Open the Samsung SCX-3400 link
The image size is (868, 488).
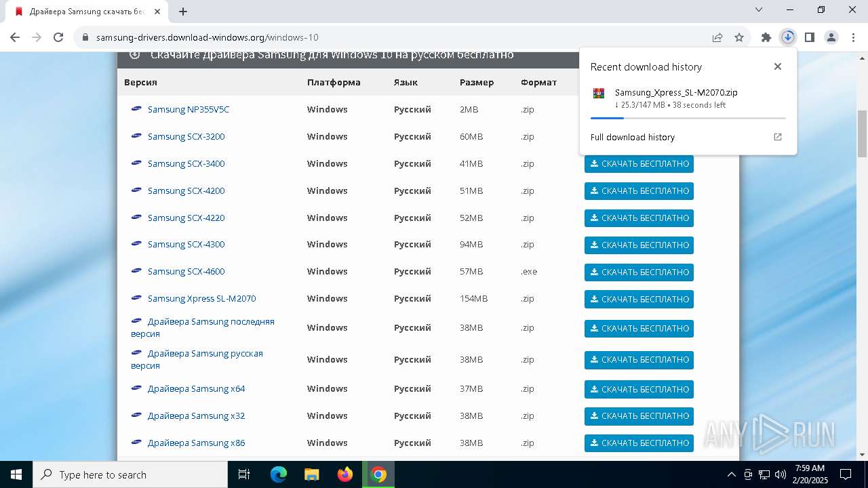pyautogui.click(x=186, y=163)
